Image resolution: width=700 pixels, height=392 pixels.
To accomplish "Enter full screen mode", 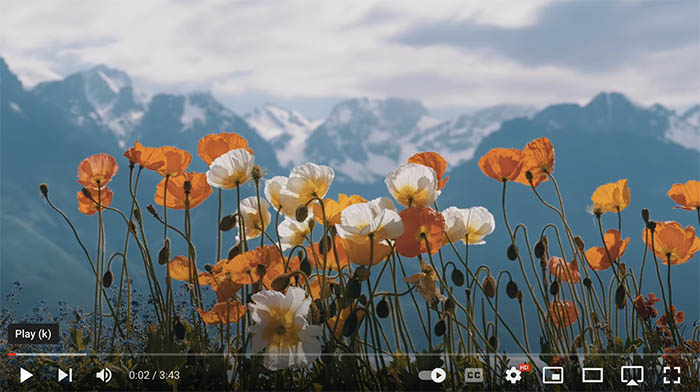I will tap(671, 375).
